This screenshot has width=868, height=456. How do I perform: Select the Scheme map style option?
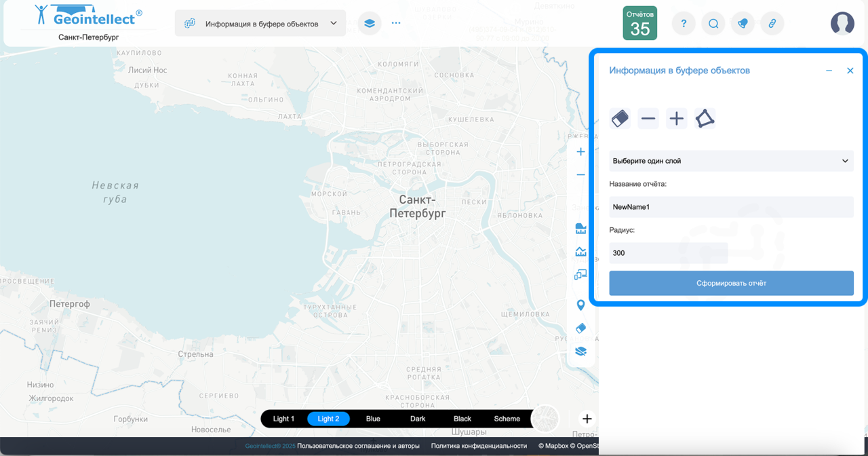coord(507,419)
